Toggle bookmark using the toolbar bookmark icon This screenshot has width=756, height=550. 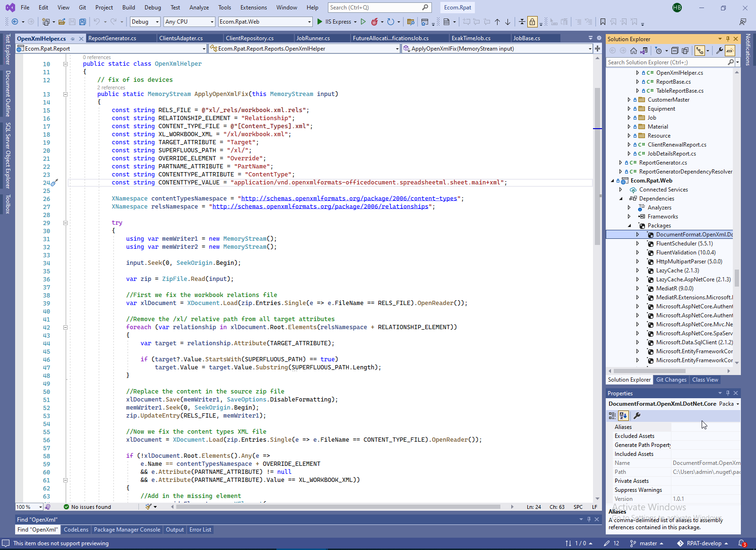pos(603,22)
